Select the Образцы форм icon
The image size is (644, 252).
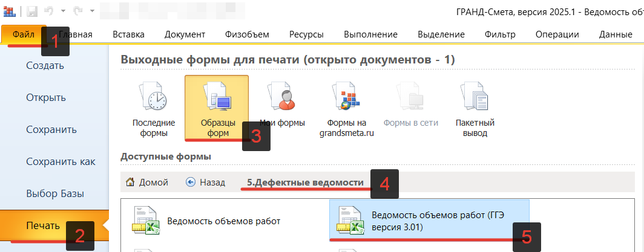coord(217,108)
